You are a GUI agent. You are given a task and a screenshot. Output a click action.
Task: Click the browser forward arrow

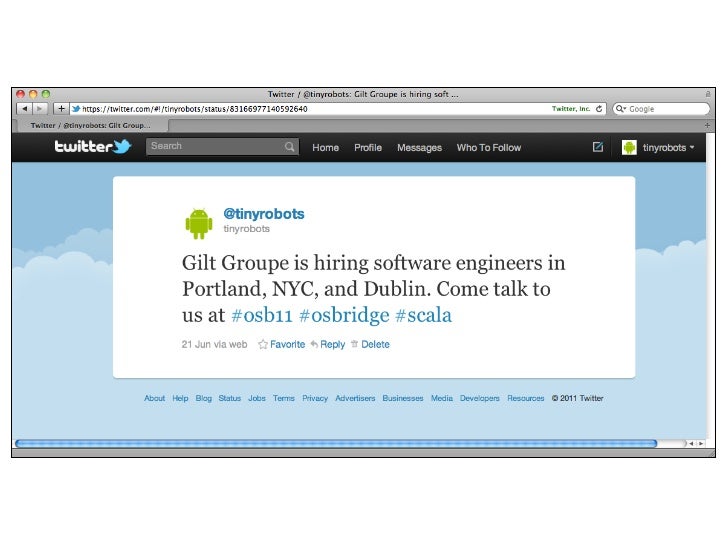40,109
